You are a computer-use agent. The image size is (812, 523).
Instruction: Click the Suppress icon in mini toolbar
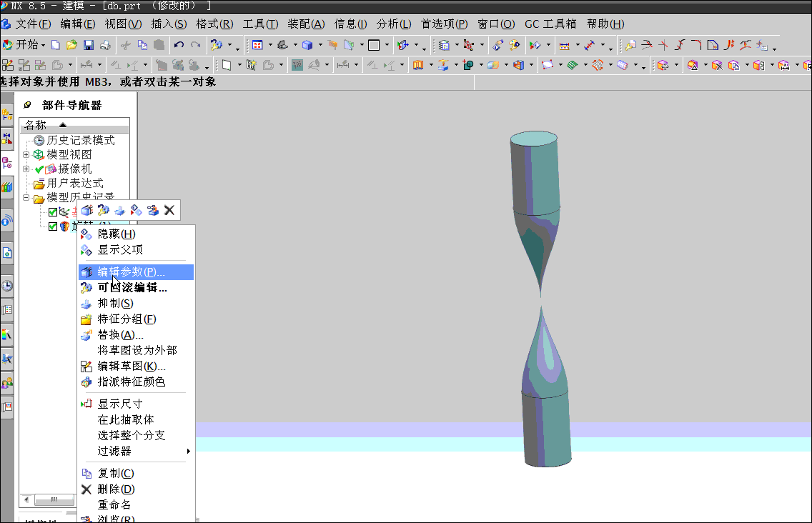(x=119, y=210)
